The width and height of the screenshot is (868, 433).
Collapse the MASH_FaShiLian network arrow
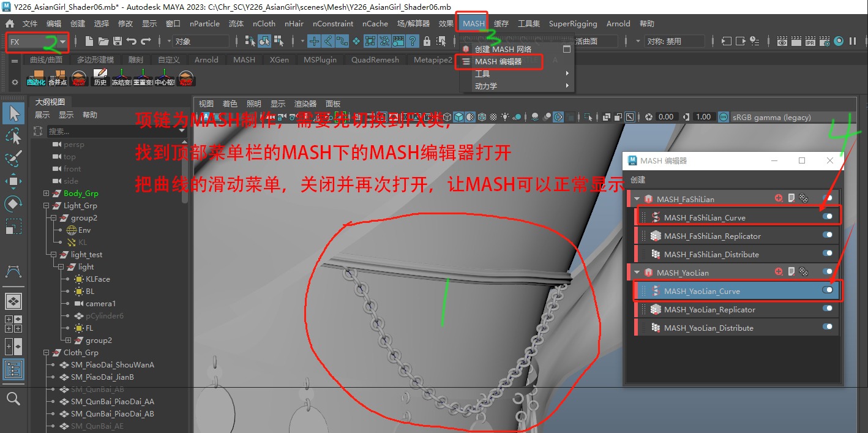(x=637, y=199)
